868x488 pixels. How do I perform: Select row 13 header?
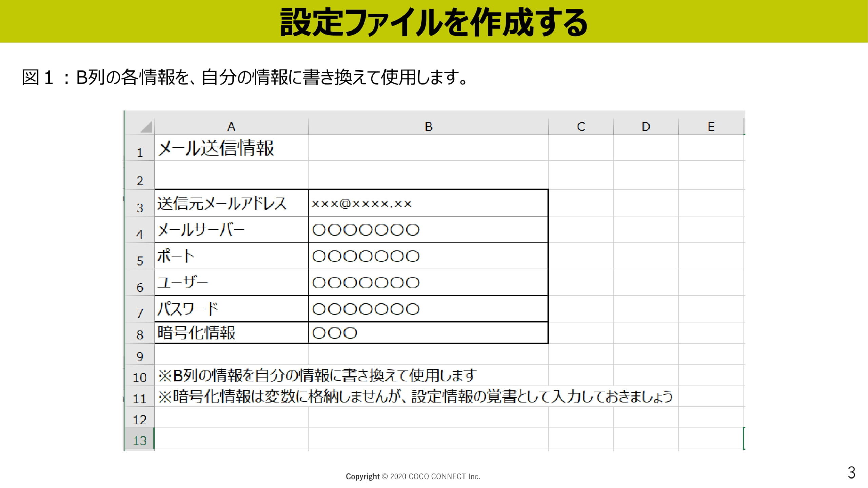coord(140,439)
